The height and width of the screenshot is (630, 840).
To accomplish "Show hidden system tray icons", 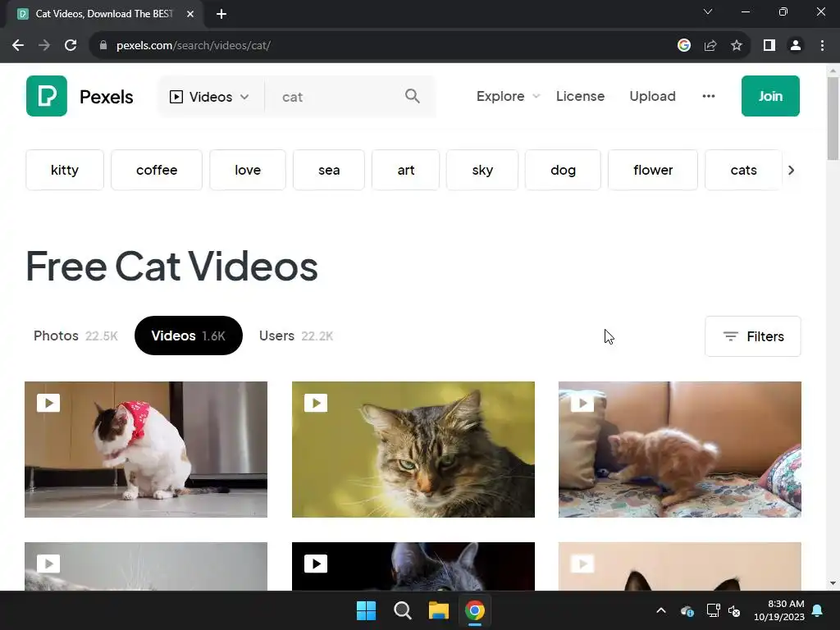I will 661,610.
